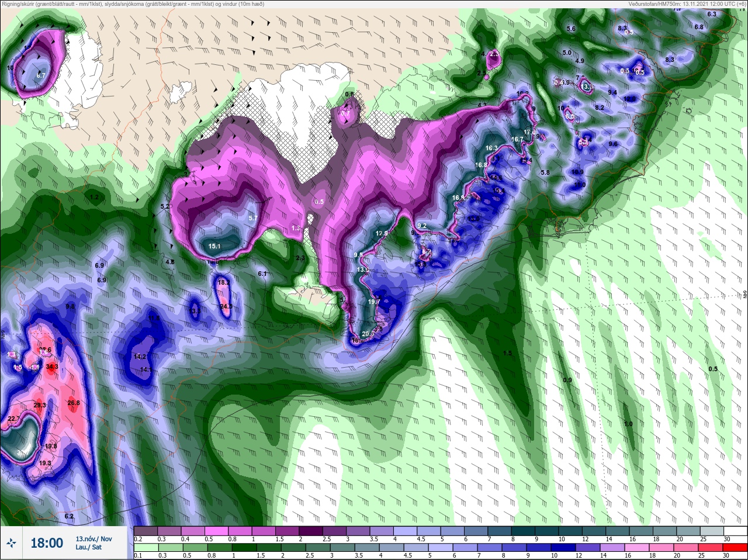Click the 14.2 value in the blue area

140,357
